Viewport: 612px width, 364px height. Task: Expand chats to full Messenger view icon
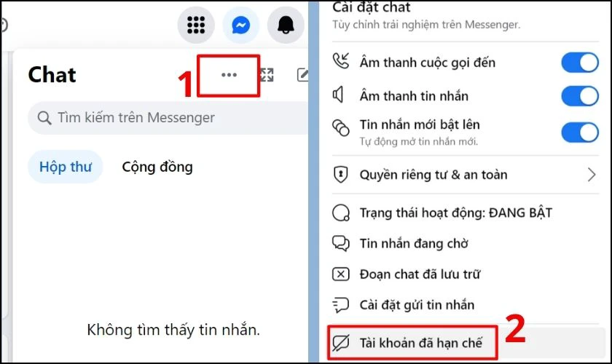267,75
